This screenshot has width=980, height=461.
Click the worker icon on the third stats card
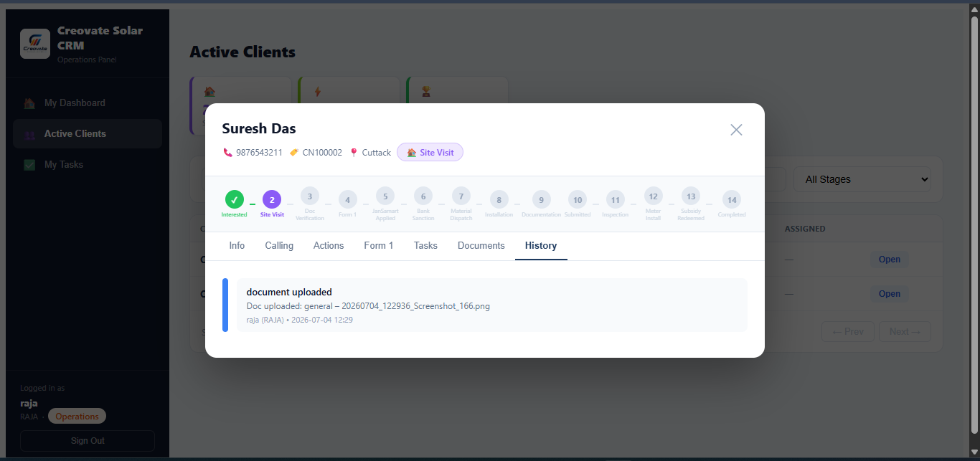pyautogui.click(x=426, y=92)
